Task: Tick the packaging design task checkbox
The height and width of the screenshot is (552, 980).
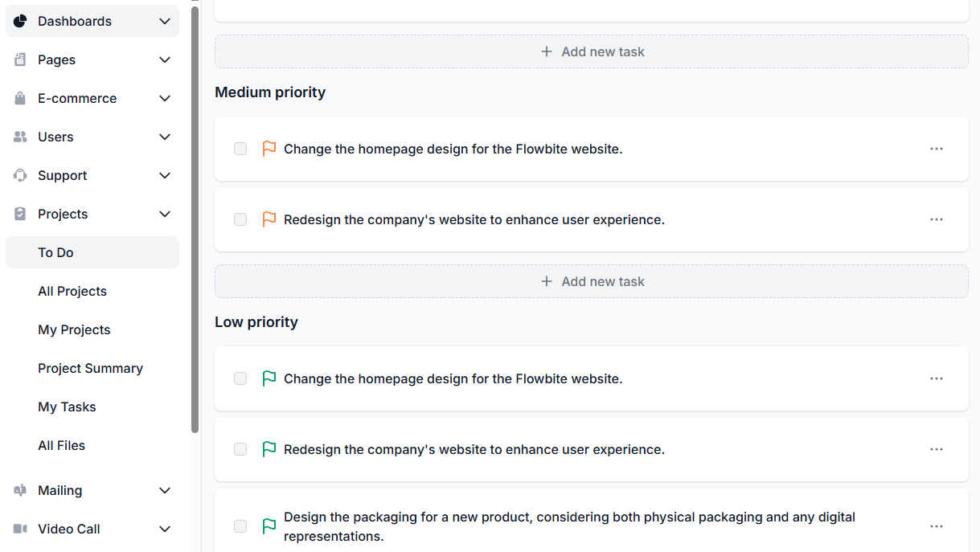Action: (240, 526)
